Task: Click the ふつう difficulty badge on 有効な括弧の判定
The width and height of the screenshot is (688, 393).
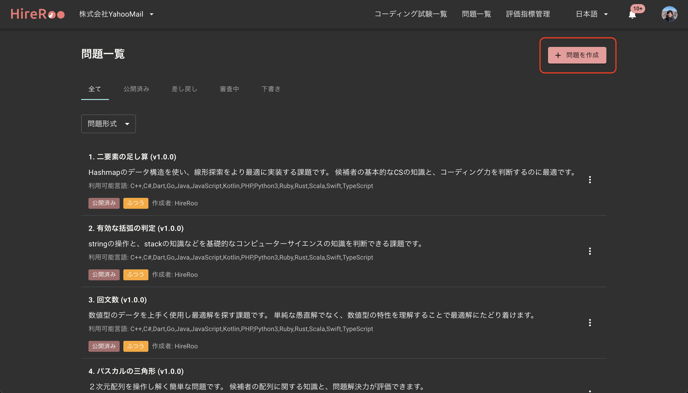Action: pyautogui.click(x=136, y=275)
